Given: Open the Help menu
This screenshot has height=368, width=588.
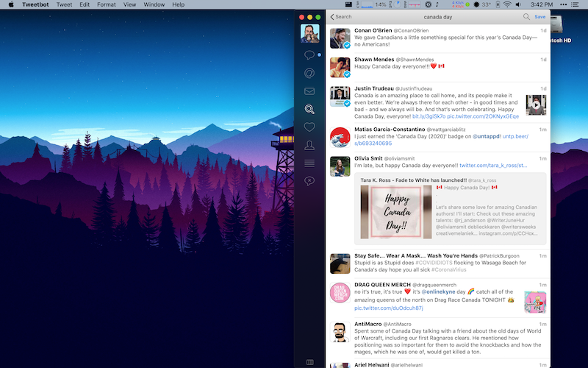Looking at the screenshot, I should coord(178,4).
